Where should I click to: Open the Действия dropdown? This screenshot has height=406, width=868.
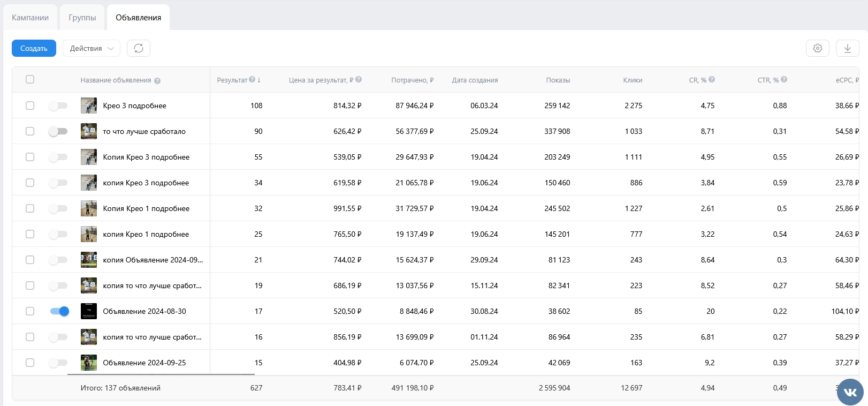[x=92, y=48]
